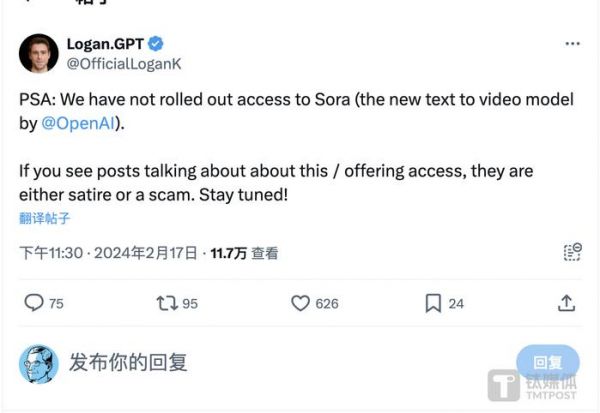This screenshot has width=600, height=413.
Task: Click the post timestamp 下午11:30 · 2024年2月17日
Action: [x=109, y=253]
